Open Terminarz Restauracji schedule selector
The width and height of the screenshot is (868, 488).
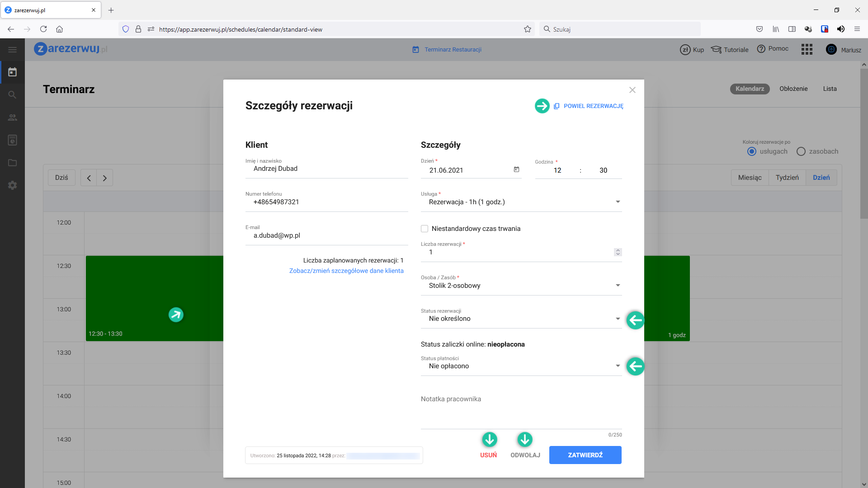click(447, 50)
